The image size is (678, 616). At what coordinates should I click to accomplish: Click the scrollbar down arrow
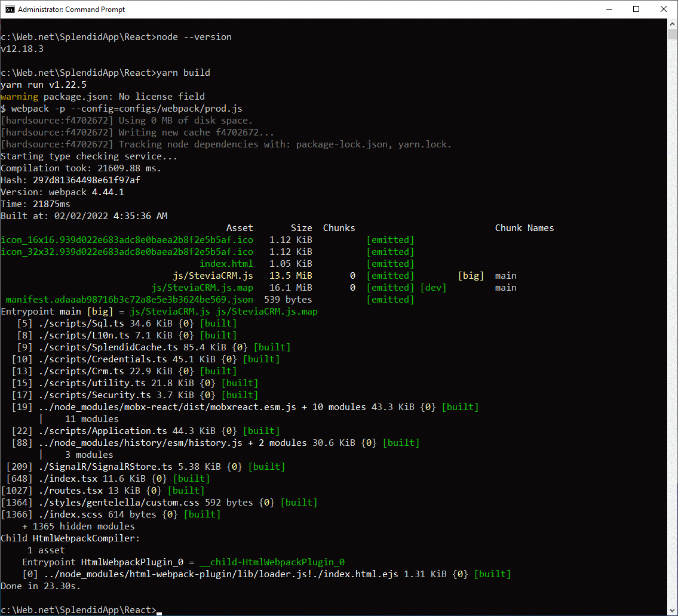tap(672, 610)
